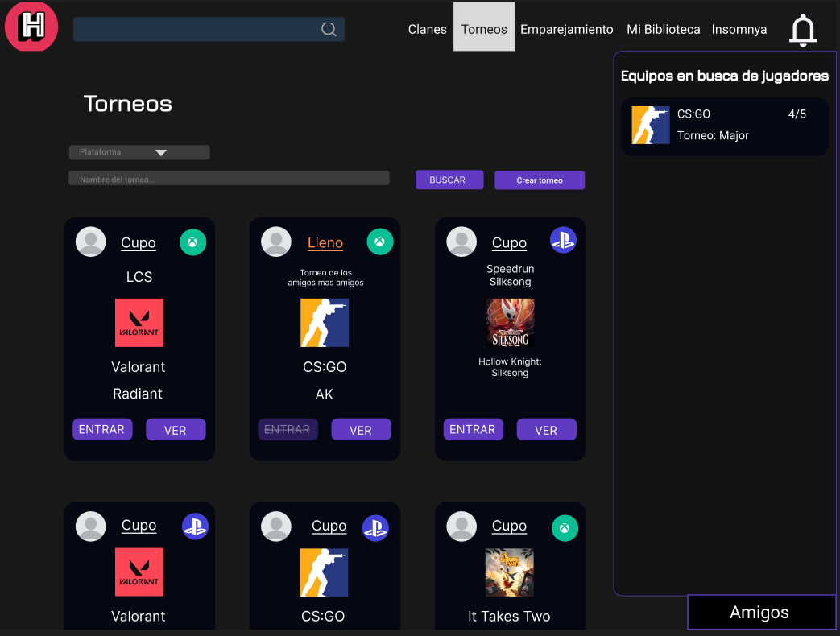Click VER on the CS:GO AK card
Viewport: 840px width, 636px height.
click(x=361, y=430)
